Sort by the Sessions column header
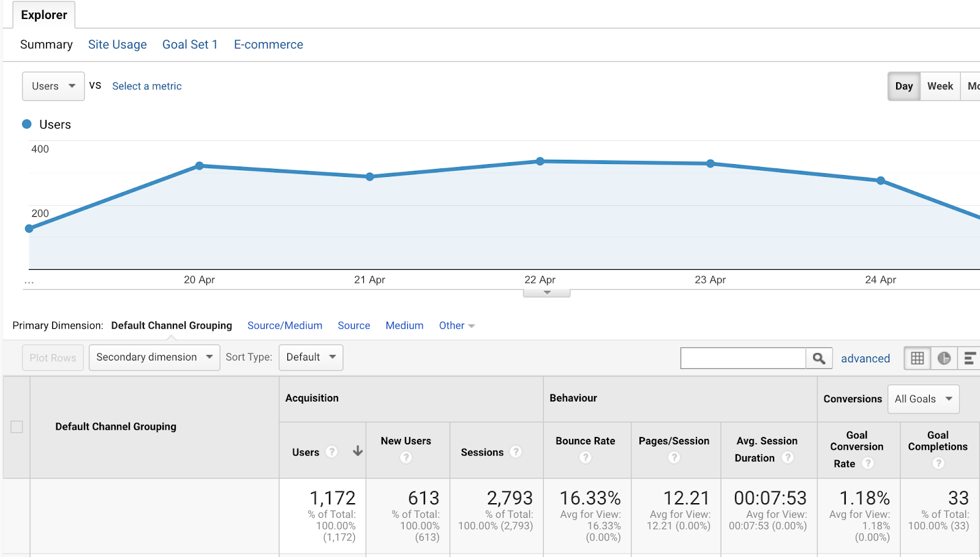Viewport: 980px width, 557px height. click(482, 452)
